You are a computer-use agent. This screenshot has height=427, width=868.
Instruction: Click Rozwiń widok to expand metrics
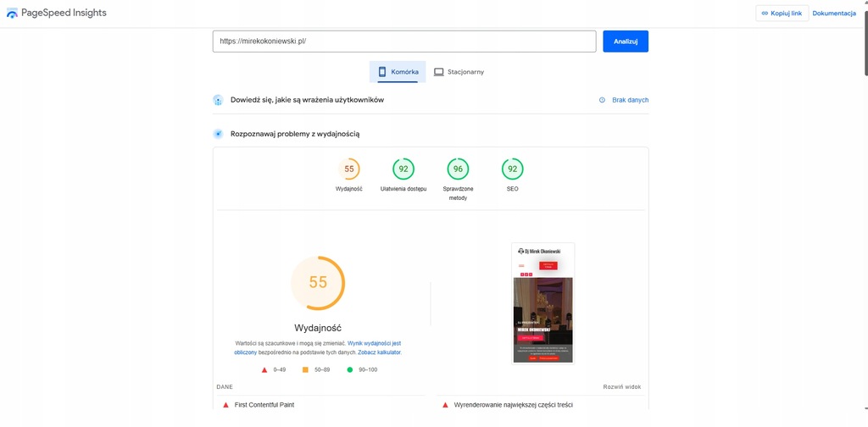622,387
